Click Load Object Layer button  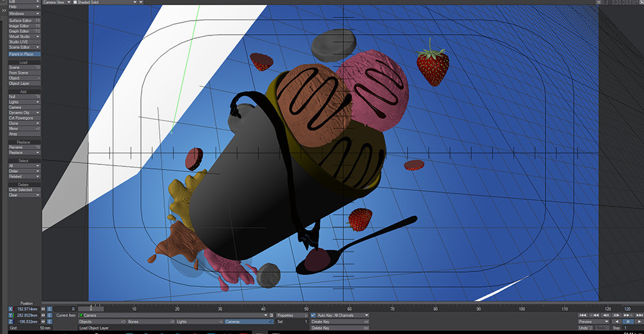click(24, 83)
